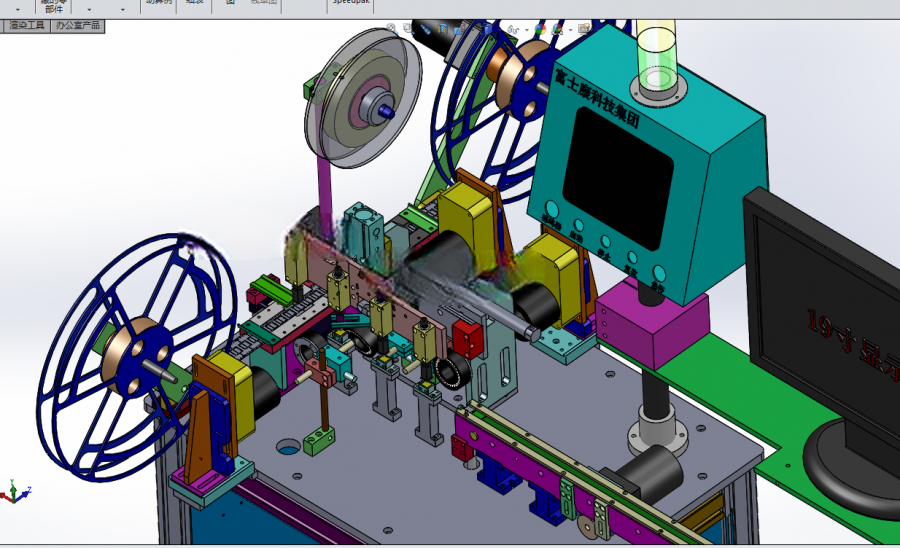The width and height of the screenshot is (900, 548).
Task: Click the Apply Scene icon
Action: pos(557,29)
